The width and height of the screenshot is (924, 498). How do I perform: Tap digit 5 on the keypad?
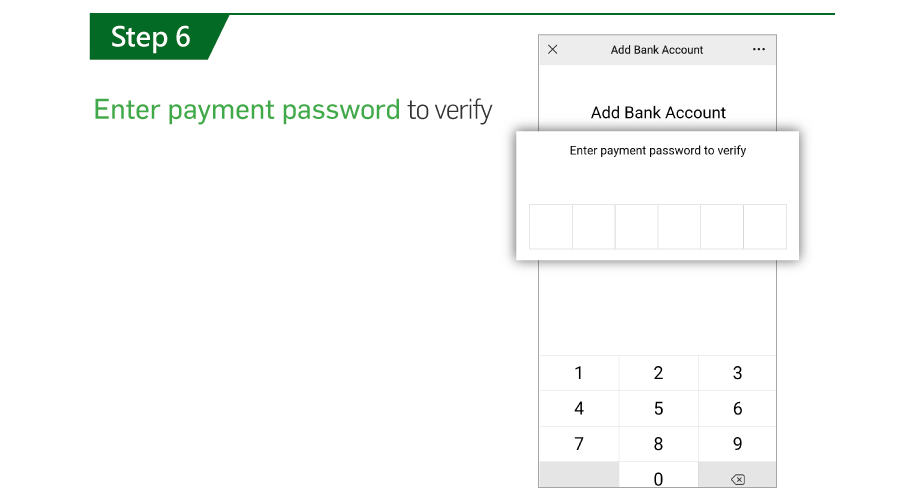click(x=658, y=408)
